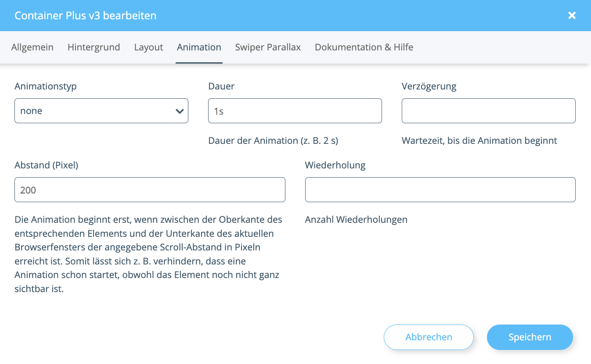Click the 'Dauer der Animation (z. B. 2 s)' hint
This screenshot has height=364, width=591.
tap(273, 141)
